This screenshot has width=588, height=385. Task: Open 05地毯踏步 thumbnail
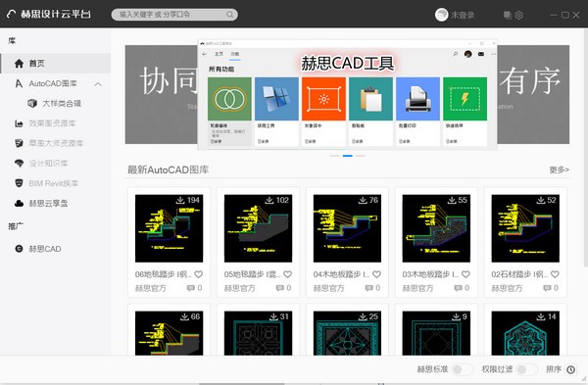click(258, 228)
